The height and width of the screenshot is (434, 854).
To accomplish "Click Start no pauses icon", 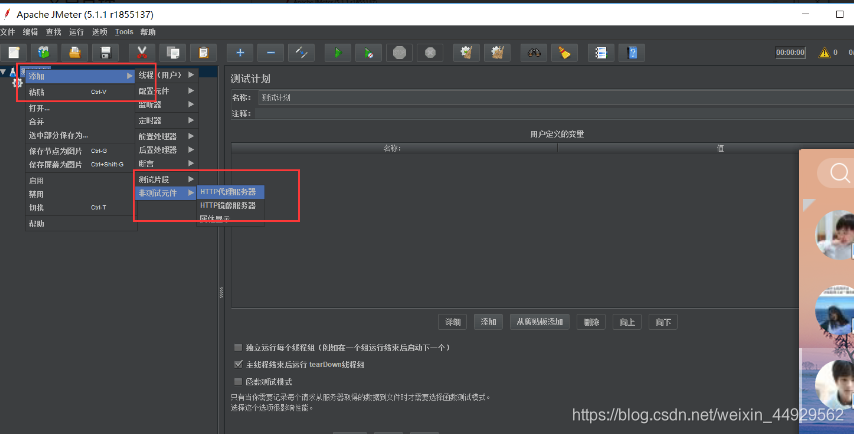I will pyautogui.click(x=369, y=52).
